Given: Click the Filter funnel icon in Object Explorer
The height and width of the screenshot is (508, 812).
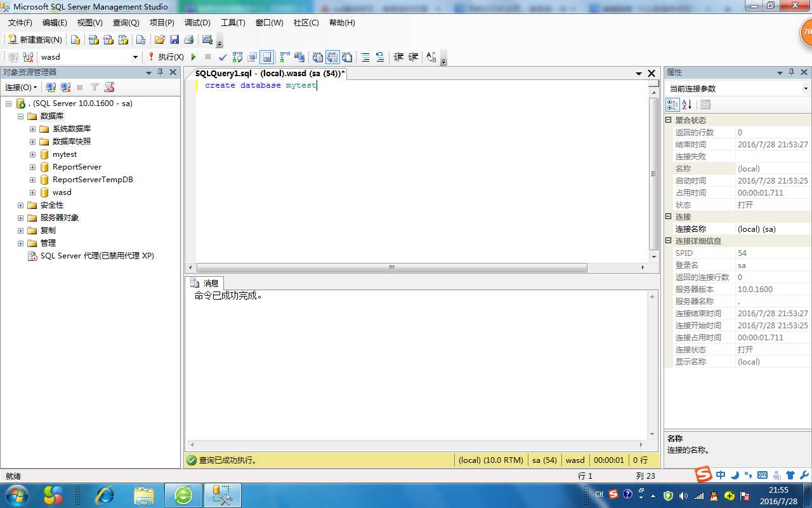Looking at the screenshot, I should click(x=95, y=87).
